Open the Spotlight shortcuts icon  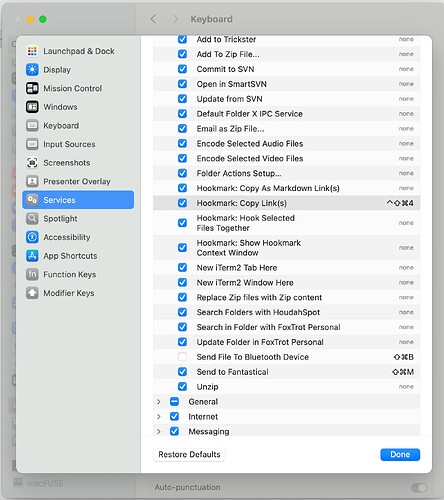point(32,219)
